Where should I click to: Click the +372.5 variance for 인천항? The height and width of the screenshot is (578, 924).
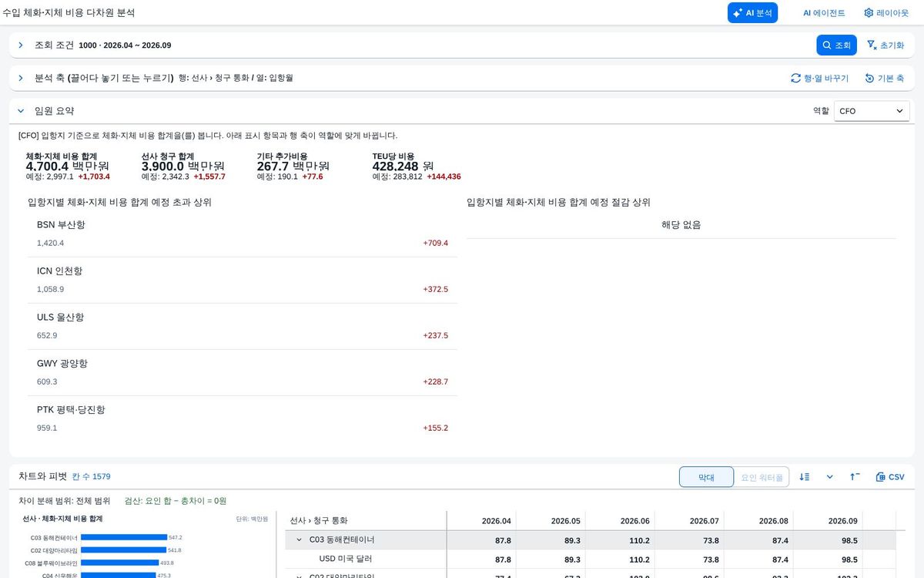pyautogui.click(x=435, y=290)
